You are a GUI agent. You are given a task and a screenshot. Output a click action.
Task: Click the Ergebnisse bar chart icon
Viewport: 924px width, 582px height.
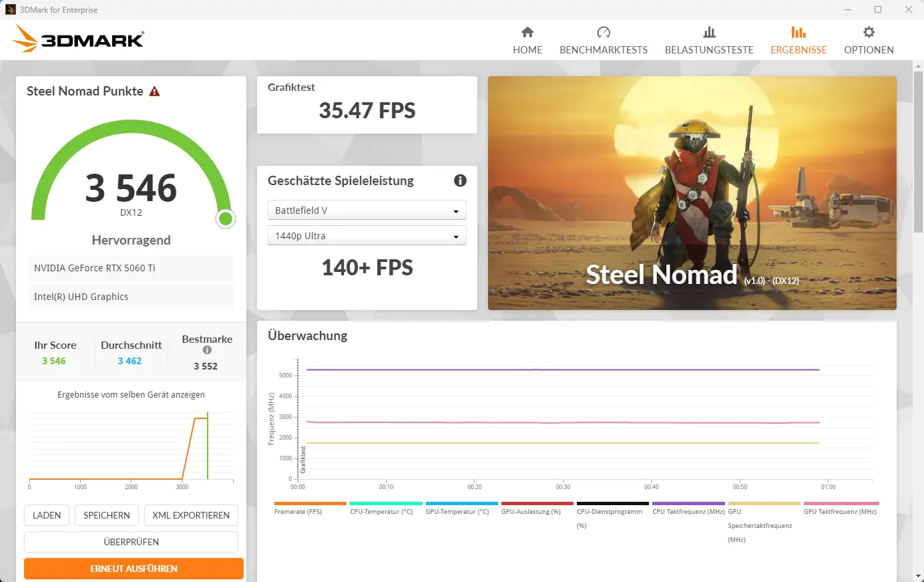(x=798, y=32)
